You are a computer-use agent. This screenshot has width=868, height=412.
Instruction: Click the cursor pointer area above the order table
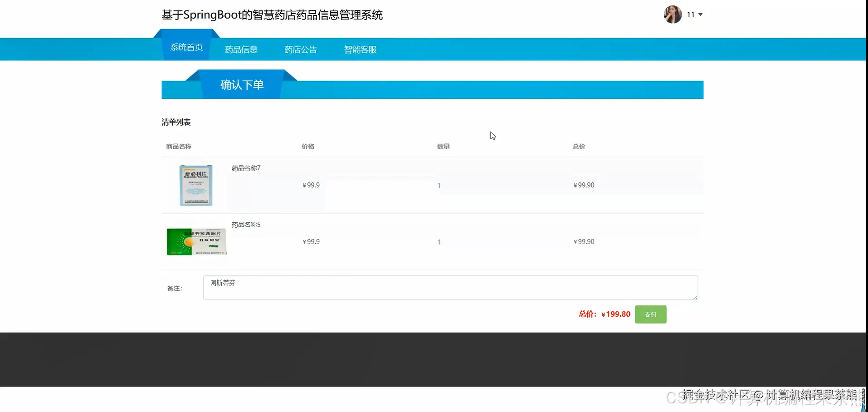(x=493, y=136)
